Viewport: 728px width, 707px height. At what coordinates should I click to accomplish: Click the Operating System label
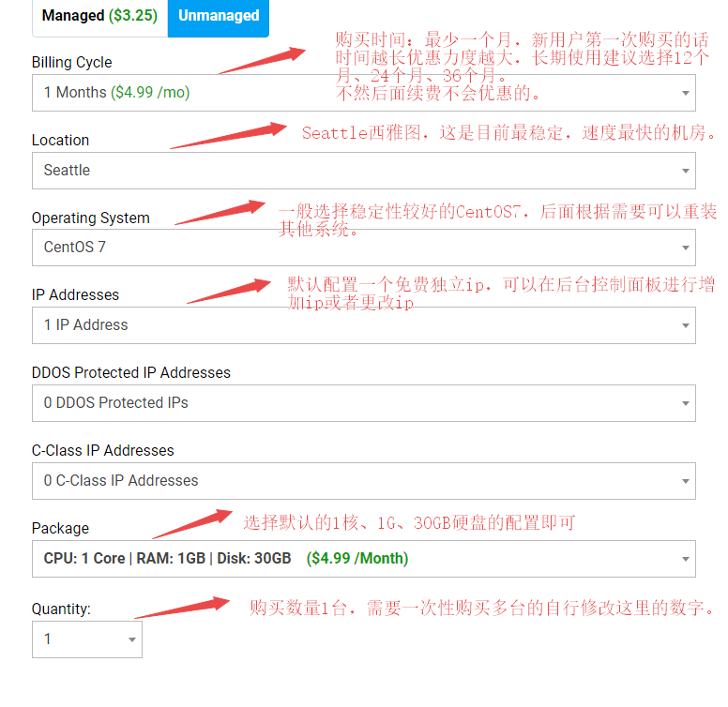(x=91, y=218)
